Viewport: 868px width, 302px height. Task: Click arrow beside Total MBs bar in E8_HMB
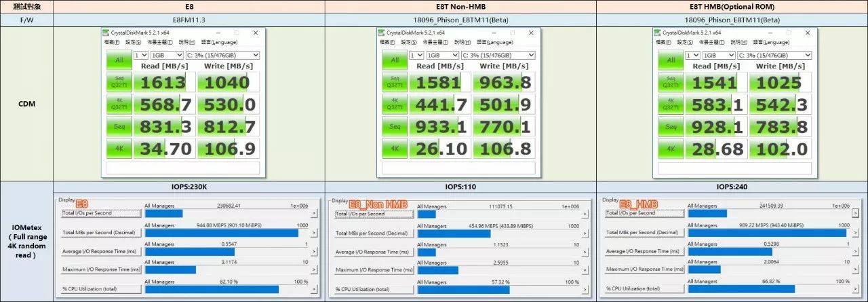[x=856, y=233]
